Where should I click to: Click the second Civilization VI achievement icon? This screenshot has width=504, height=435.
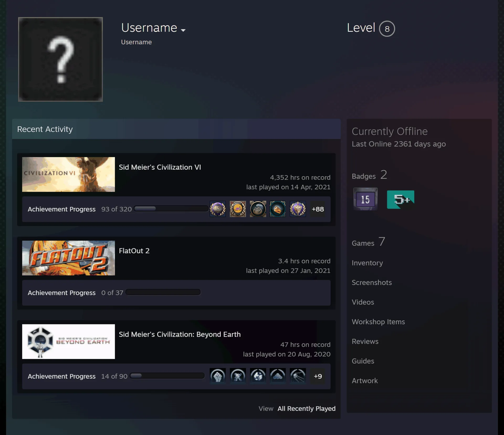point(238,209)
